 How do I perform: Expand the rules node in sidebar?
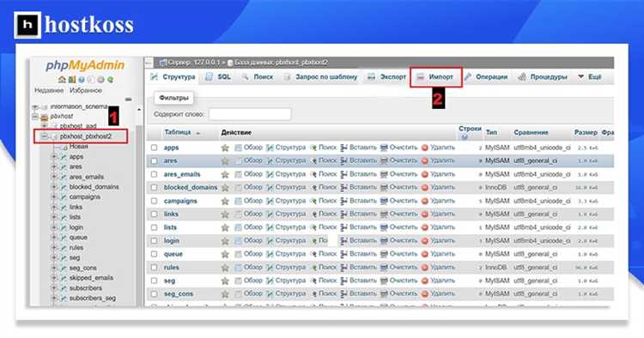pyautogui.click(x=54, y=247)
